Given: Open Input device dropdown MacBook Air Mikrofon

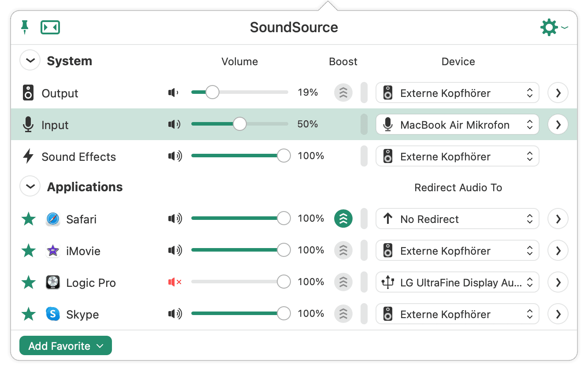Looking at the screenshot, I should coord(458,125).
